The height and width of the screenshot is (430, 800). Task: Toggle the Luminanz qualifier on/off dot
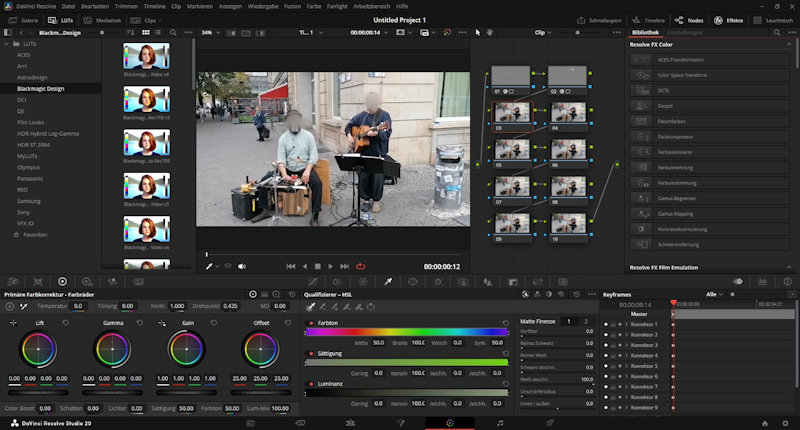tap(311, 382)
